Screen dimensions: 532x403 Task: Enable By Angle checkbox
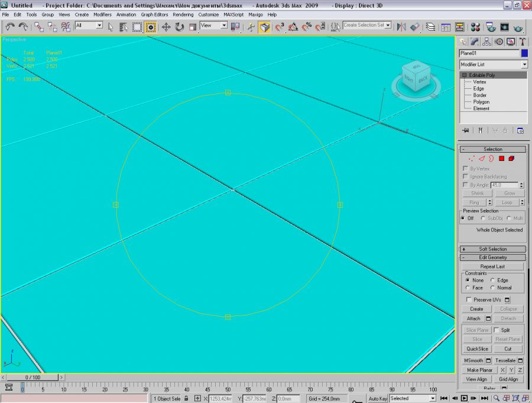pyautogui.click(x=466, y=185)
